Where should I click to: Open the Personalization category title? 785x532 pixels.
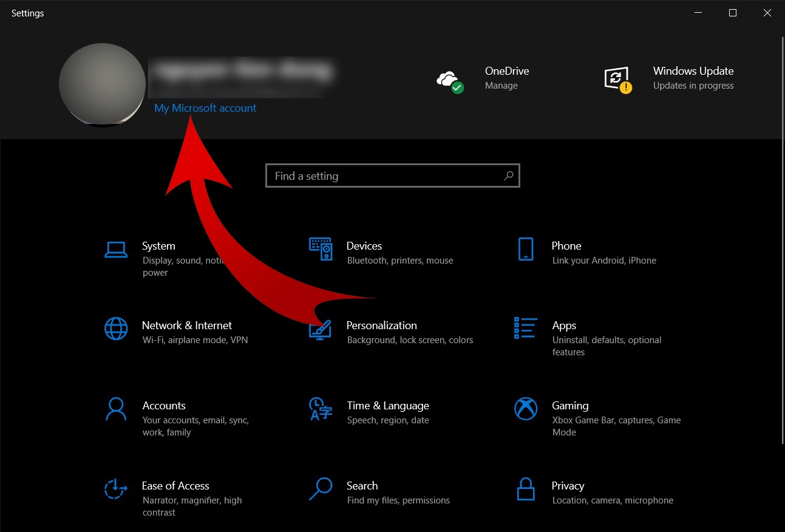pos(382,326)
